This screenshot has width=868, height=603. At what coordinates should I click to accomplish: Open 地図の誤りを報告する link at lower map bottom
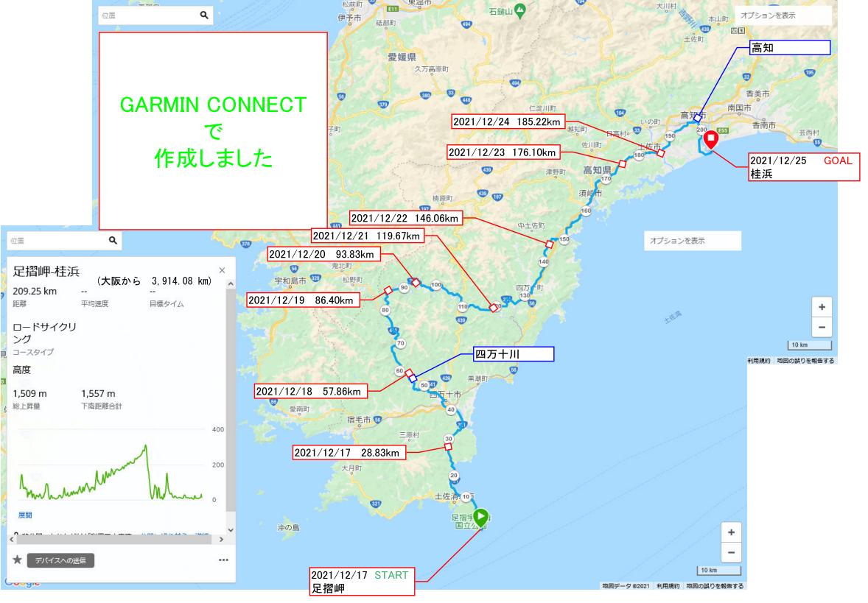coord(715,586)
